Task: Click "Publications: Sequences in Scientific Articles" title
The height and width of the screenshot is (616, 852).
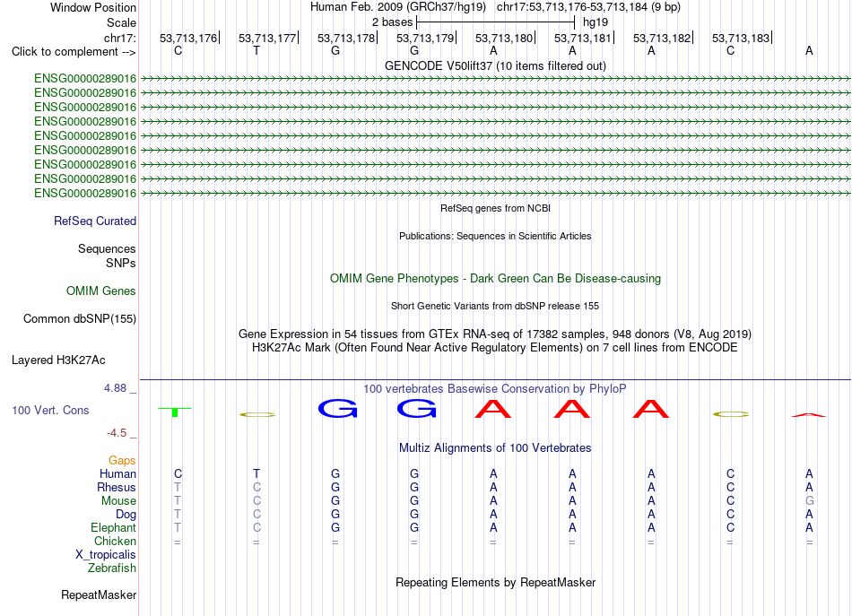Action: (495, 236)
